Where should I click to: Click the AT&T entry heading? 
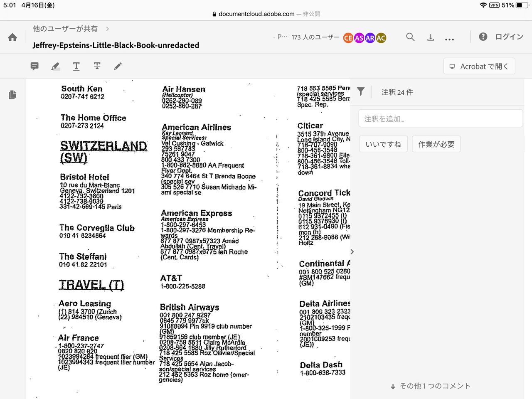click(171, 278)
